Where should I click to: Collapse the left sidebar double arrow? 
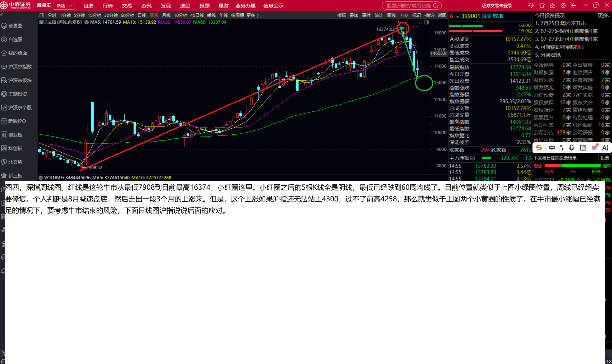tap(2, 15)
